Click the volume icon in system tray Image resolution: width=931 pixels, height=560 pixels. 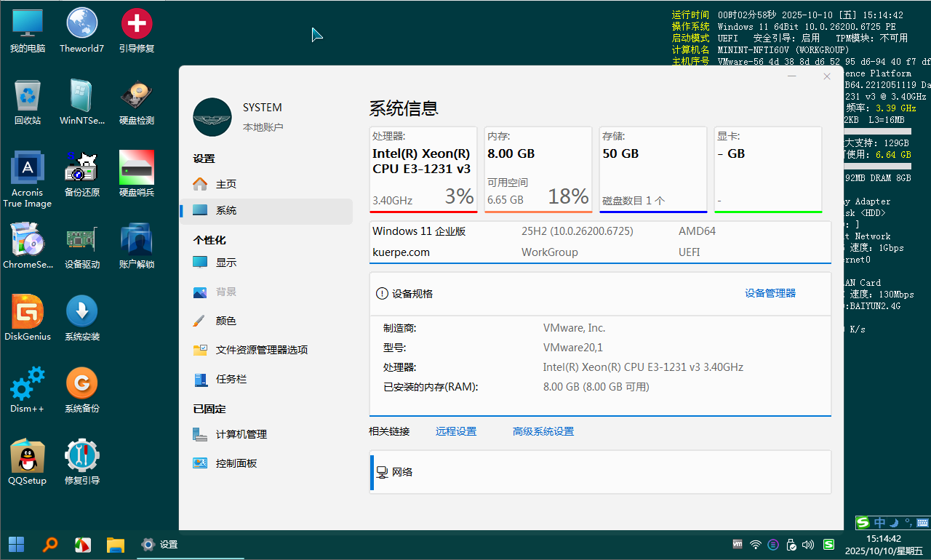coord(807,544)
